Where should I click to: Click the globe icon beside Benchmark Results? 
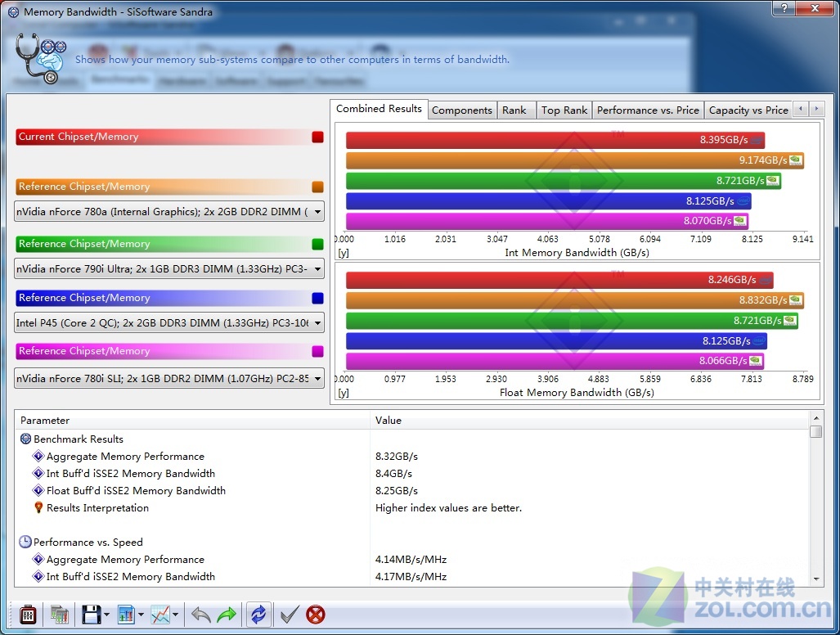(25, 439)
